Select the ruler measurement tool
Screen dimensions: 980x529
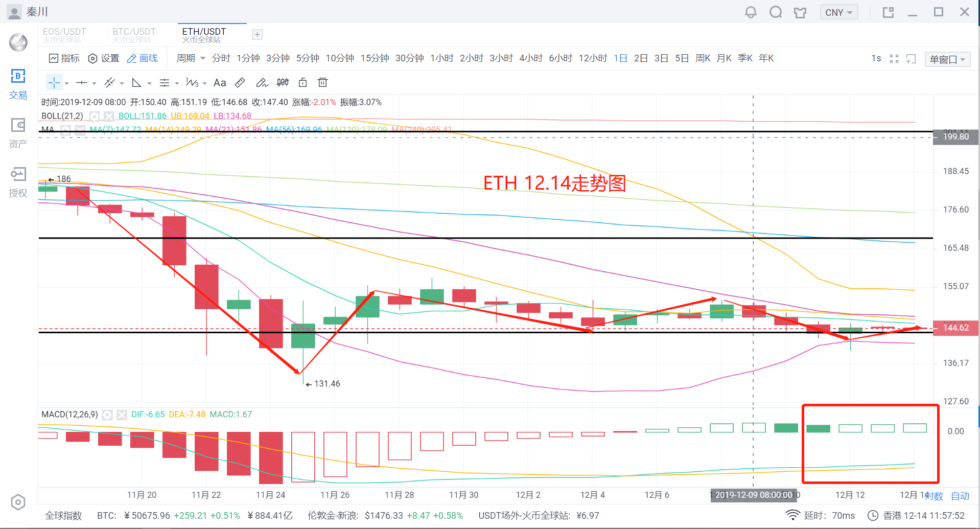coord(240,82)
